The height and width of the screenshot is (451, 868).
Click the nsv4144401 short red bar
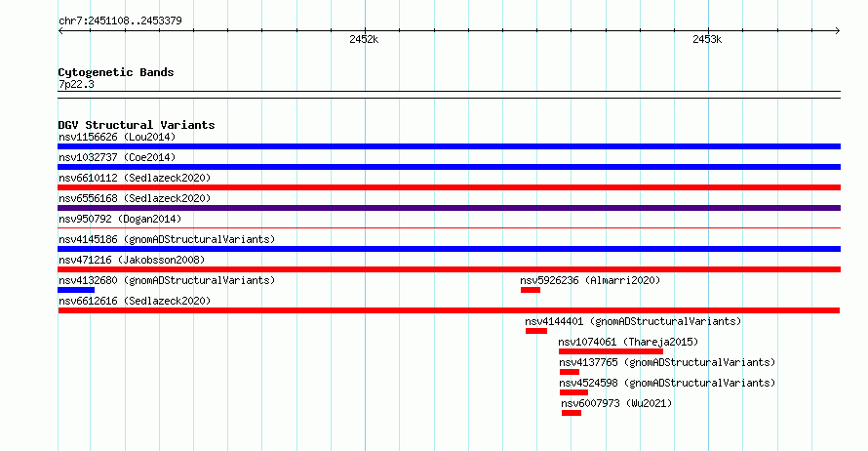pos(536,331)
